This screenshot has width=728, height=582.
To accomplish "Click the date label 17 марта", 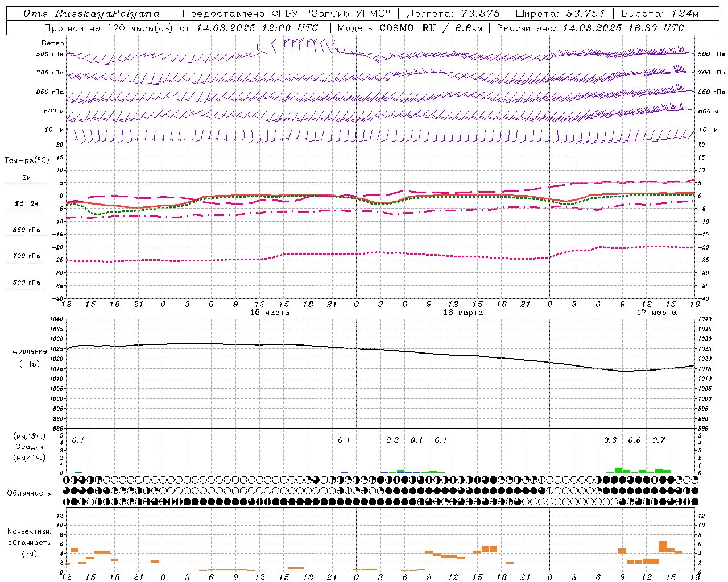I will [x=656, y=313].
